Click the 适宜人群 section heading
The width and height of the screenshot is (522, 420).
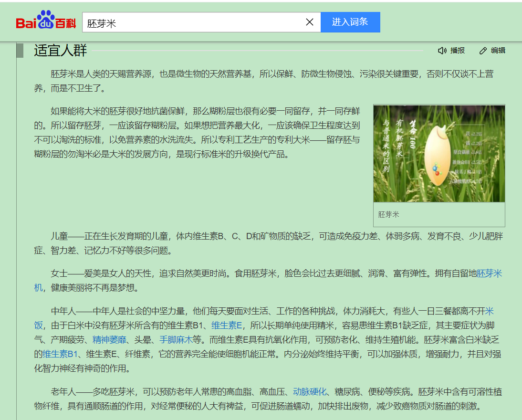[60, 51]
